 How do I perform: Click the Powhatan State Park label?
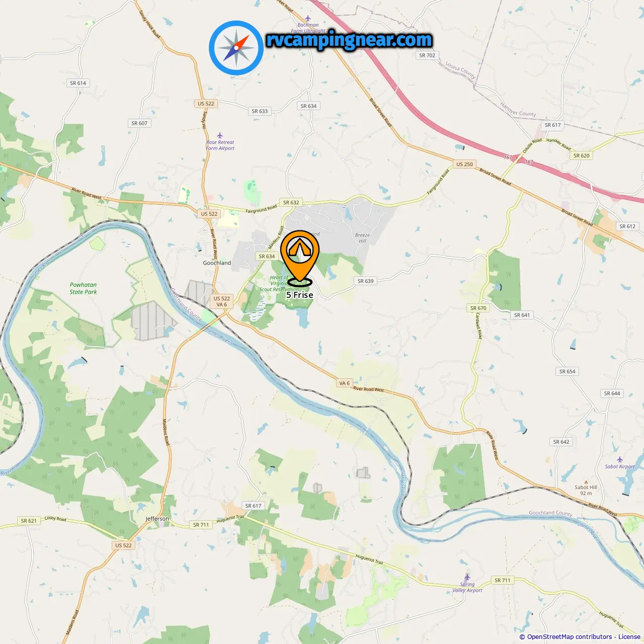point(83,288)
